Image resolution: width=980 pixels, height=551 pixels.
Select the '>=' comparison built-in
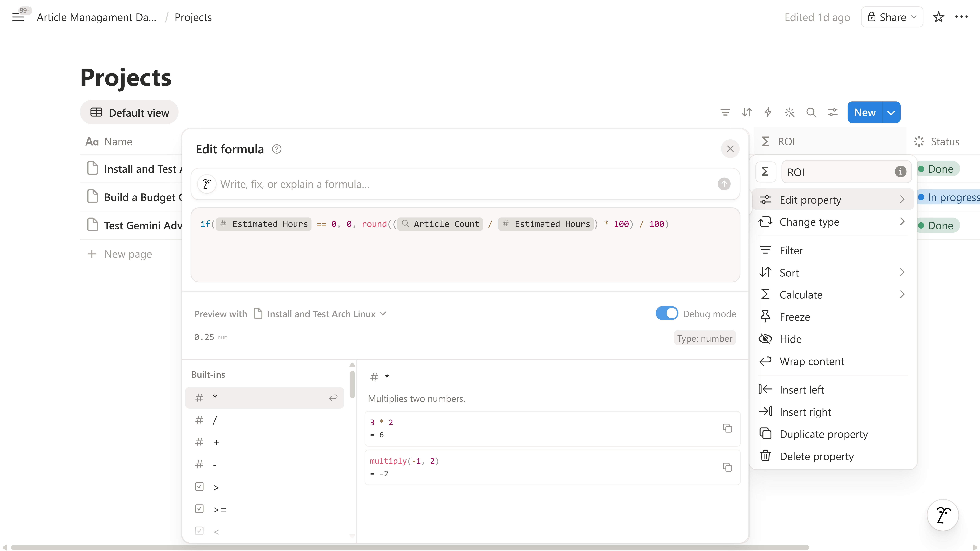coord(264,509)
